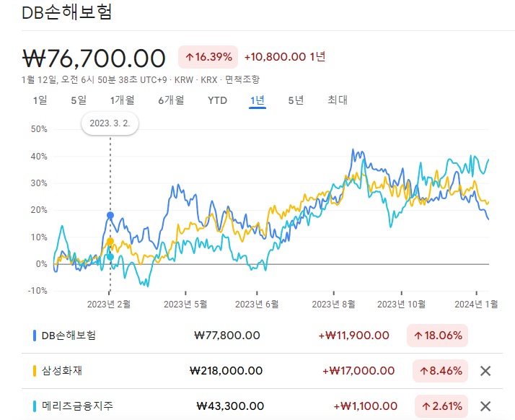Remove 삼성화재 from comparison
The image size is (515, 420).
click(x=485, y=371)
